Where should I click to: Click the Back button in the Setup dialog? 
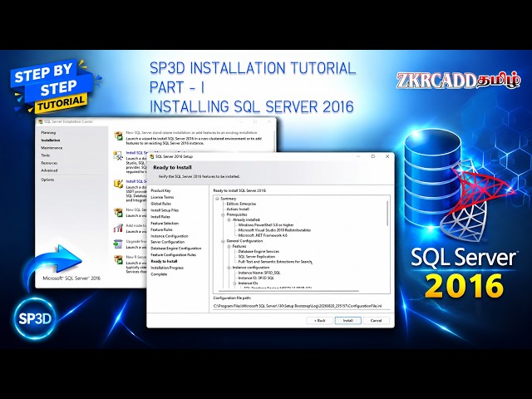click(x=319, y=321)
